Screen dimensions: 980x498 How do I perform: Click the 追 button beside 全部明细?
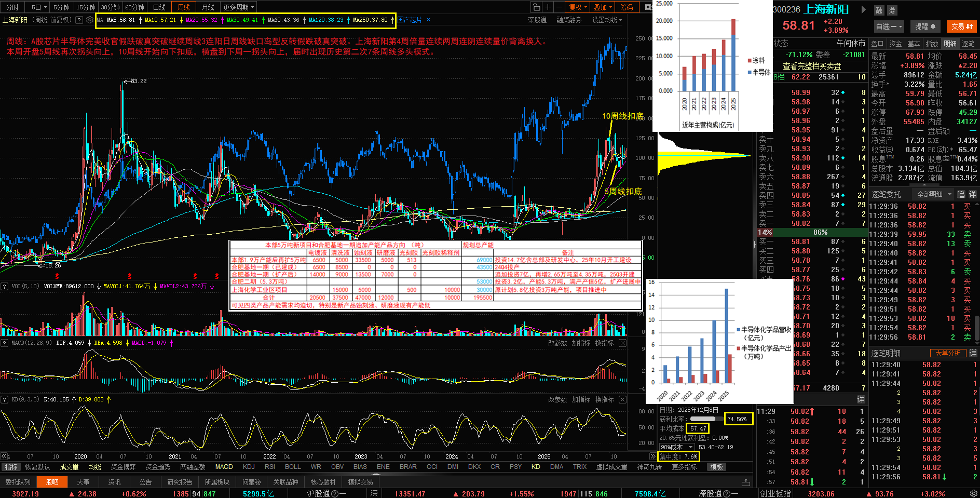coord(961,194)
